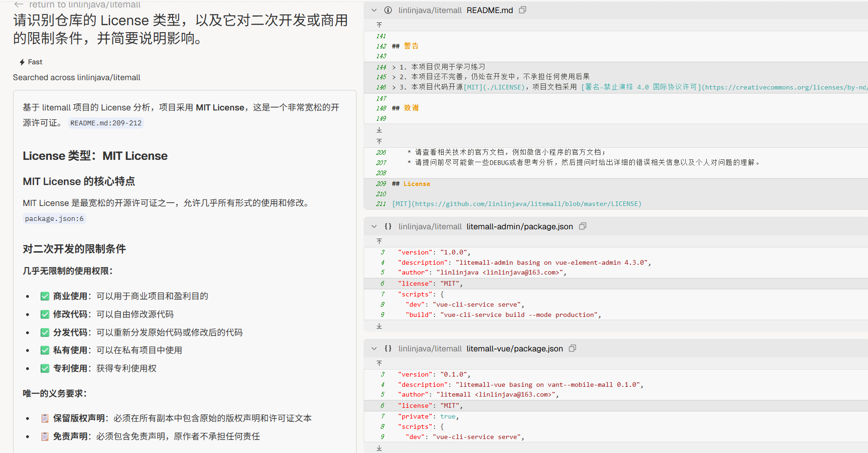Open the README.md file name in the panel header
Screen dimensions: 868x453
(x=489, y=10)
